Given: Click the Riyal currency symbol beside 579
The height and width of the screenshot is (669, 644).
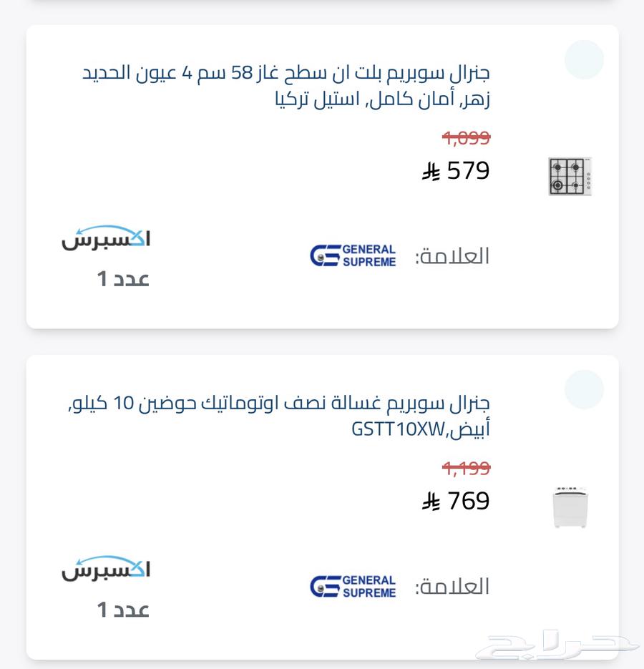Looking at the screenshot, I should pyautogui.click(x=431, y=172).
